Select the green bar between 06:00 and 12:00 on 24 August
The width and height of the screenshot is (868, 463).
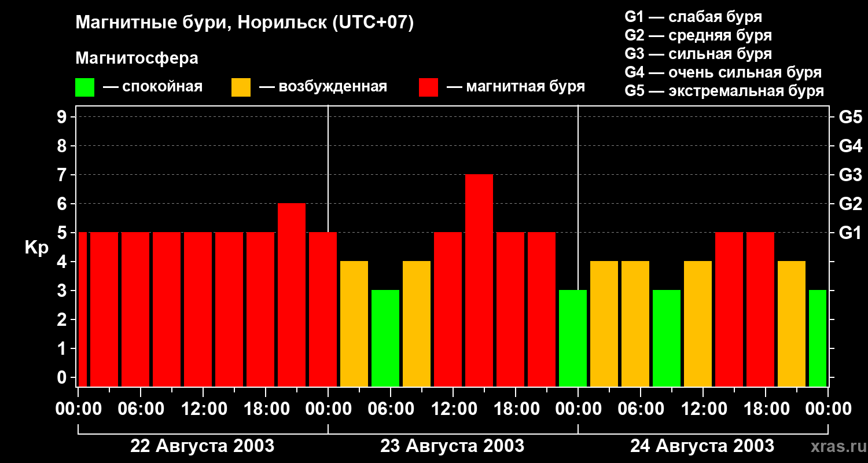coord(667,338)
